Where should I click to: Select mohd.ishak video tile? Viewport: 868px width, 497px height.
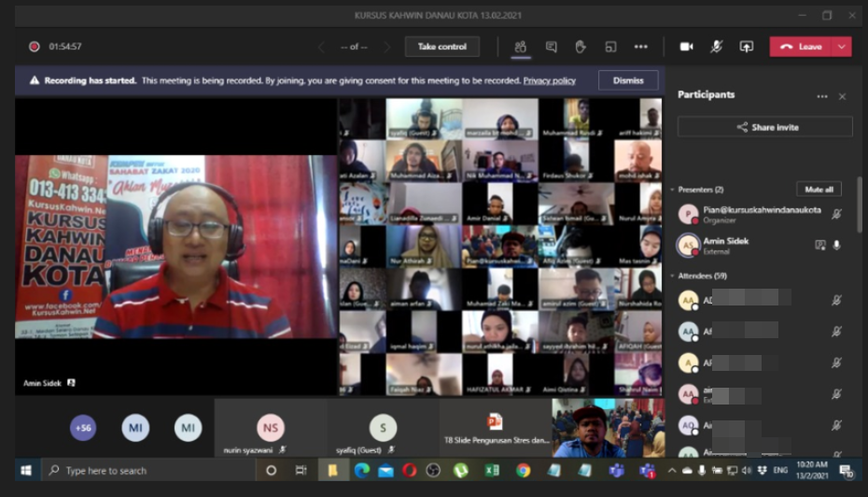(637, 161)
